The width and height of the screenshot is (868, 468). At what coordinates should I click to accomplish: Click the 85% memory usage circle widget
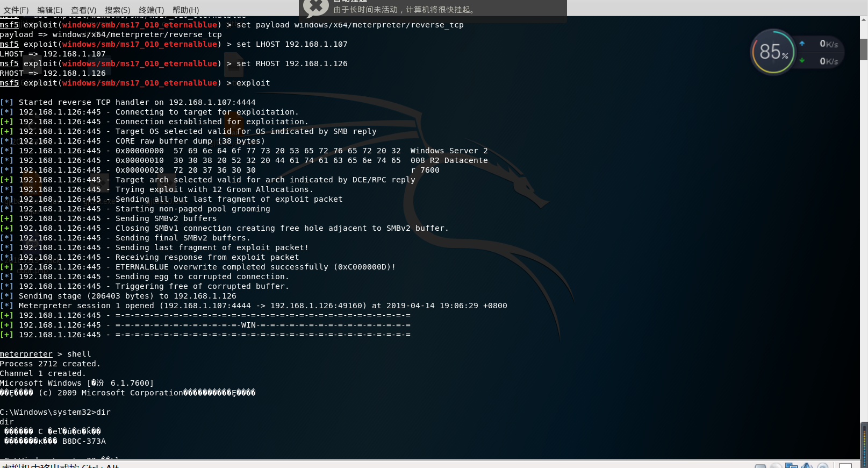coord(773,52)
